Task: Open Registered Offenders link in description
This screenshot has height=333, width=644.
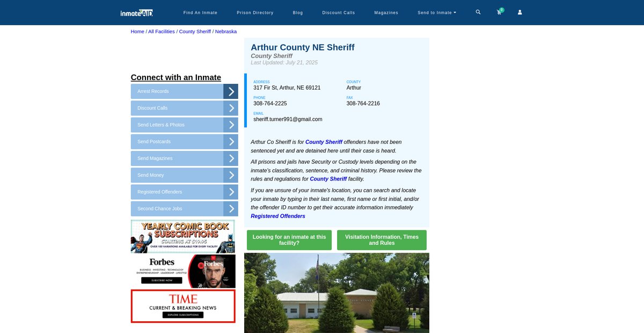Action: [x=278, y=216]
